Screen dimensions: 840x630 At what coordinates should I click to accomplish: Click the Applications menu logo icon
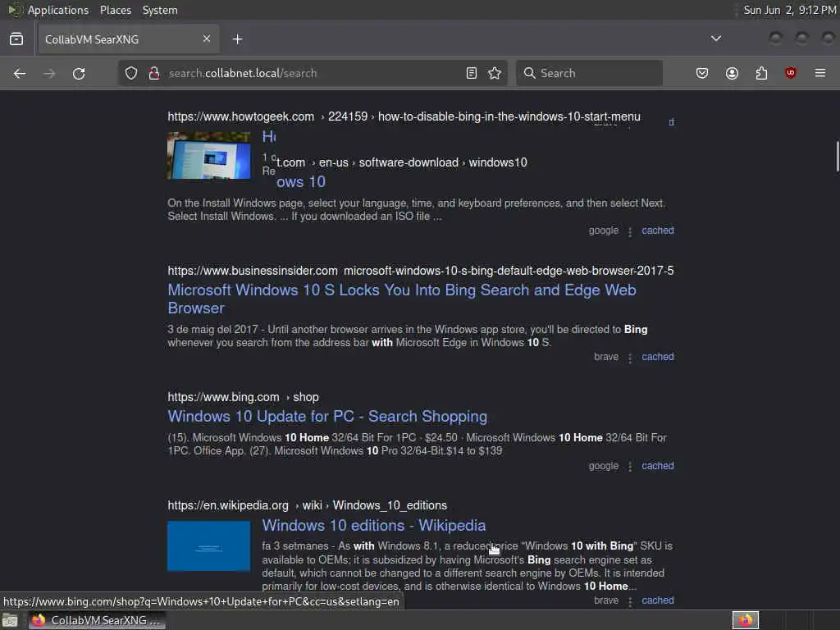15,10
